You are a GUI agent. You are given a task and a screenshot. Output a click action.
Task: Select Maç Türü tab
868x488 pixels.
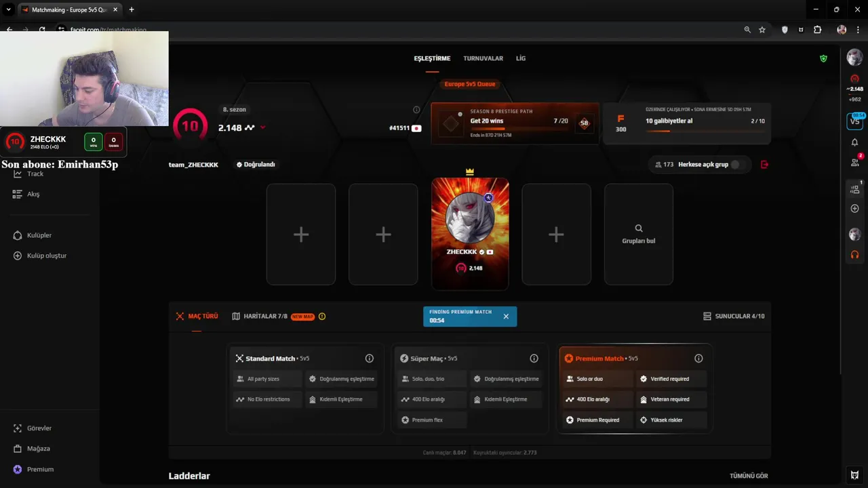[x=197, y=317]
